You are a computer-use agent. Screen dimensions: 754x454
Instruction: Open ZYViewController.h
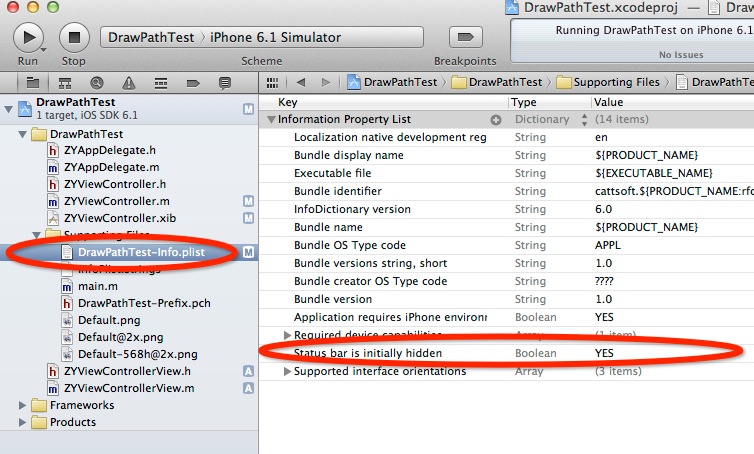point(115,184)
